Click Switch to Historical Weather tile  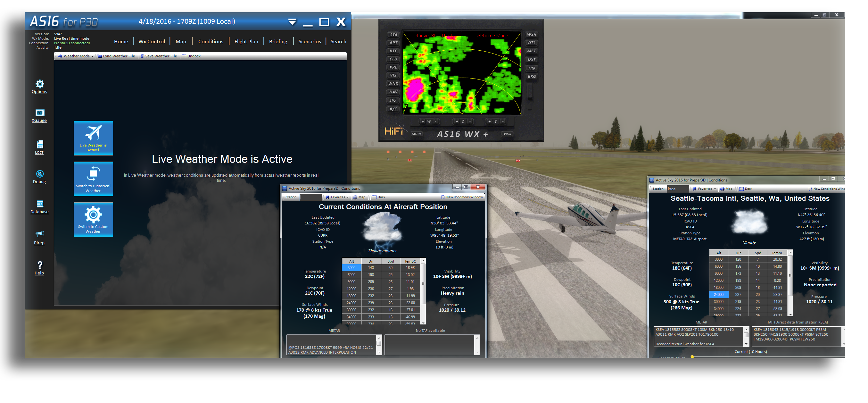(93, 179)
